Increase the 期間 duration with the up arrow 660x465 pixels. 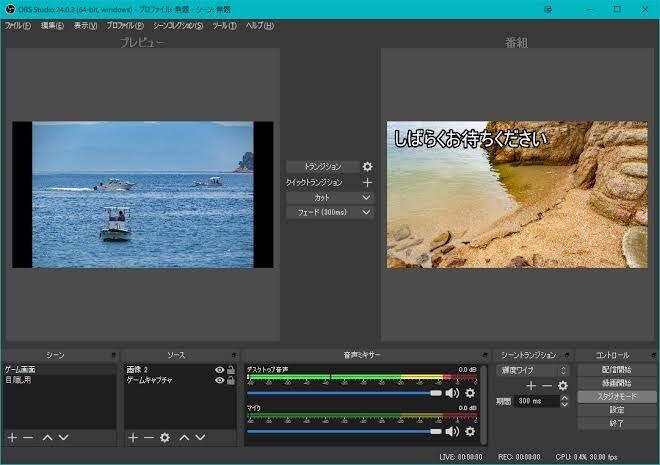[564, 398]
